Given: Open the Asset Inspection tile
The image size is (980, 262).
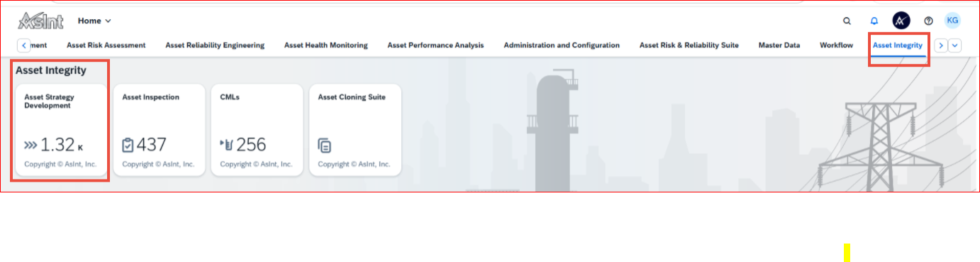Looking at the screenshot, I should coord(159,130).
